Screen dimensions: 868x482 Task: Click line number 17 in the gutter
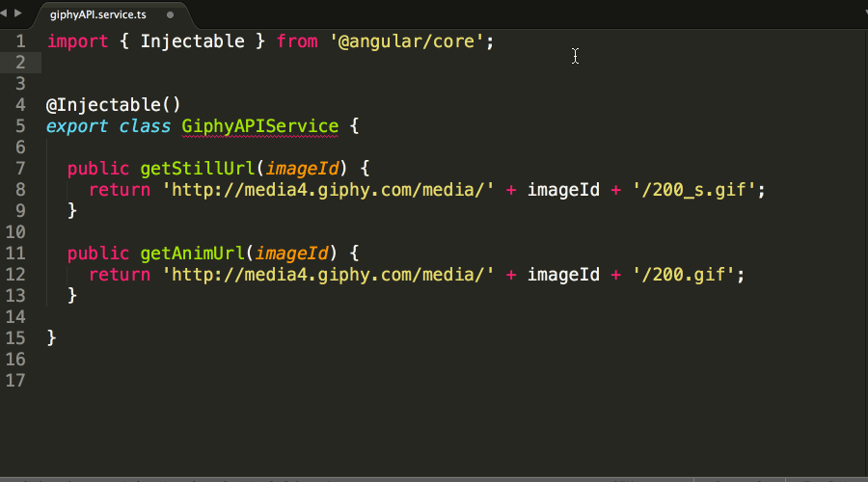[x=15, y=380]
